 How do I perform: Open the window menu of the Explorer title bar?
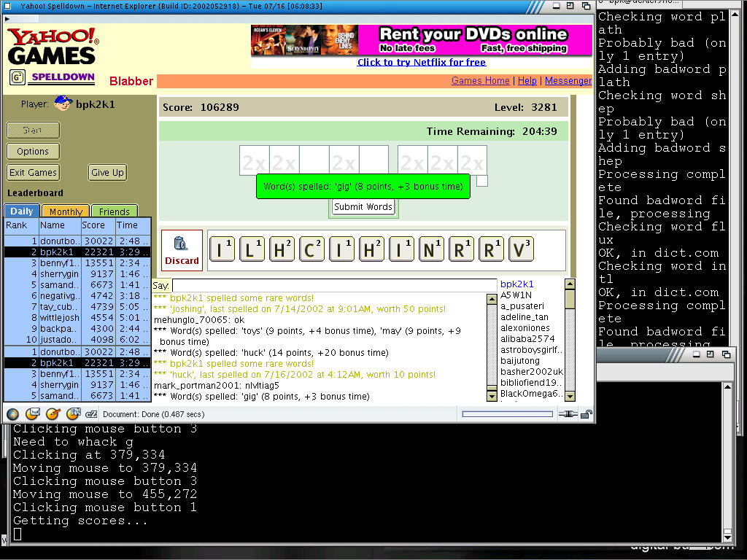tap(7, 6)
